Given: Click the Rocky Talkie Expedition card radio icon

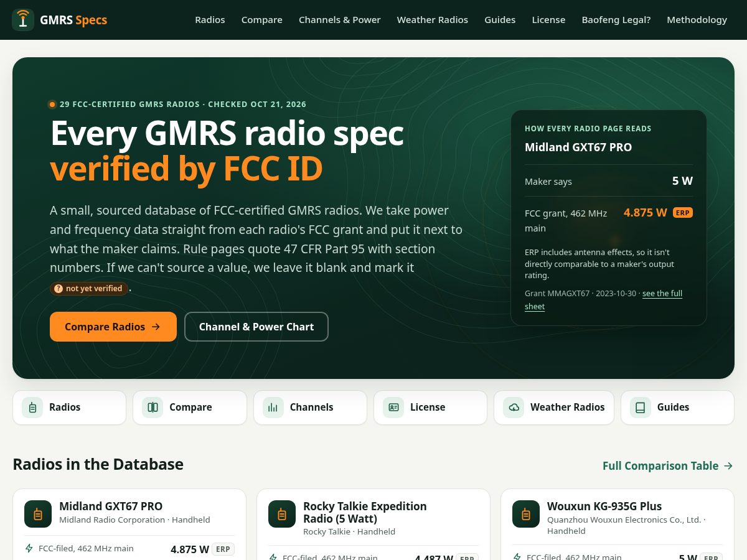Looking at the screenshot, I should coord(282,514).
